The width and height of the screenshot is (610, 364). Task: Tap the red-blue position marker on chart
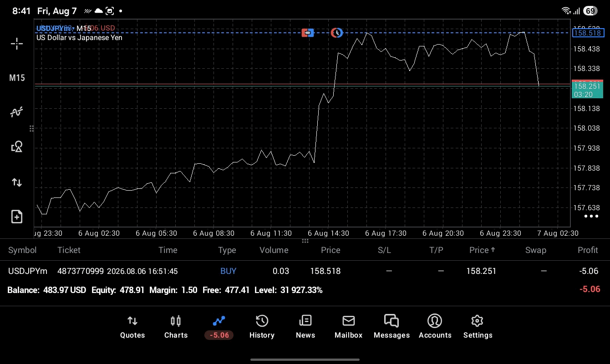308,33
